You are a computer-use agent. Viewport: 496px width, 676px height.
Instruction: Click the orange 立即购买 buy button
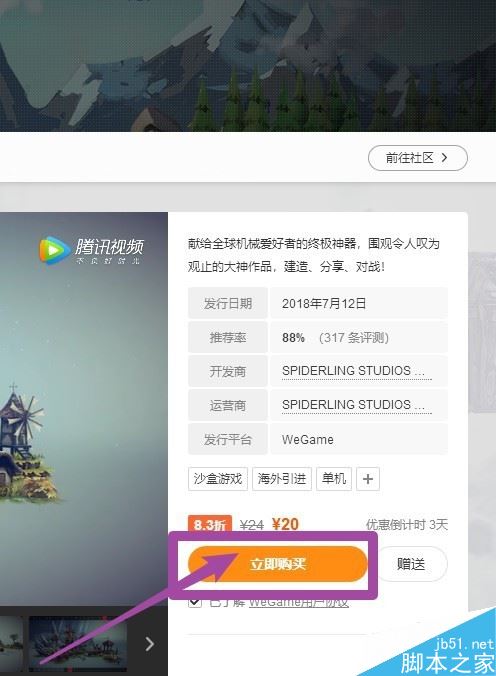pyautogui.click(x=277, y=564)
